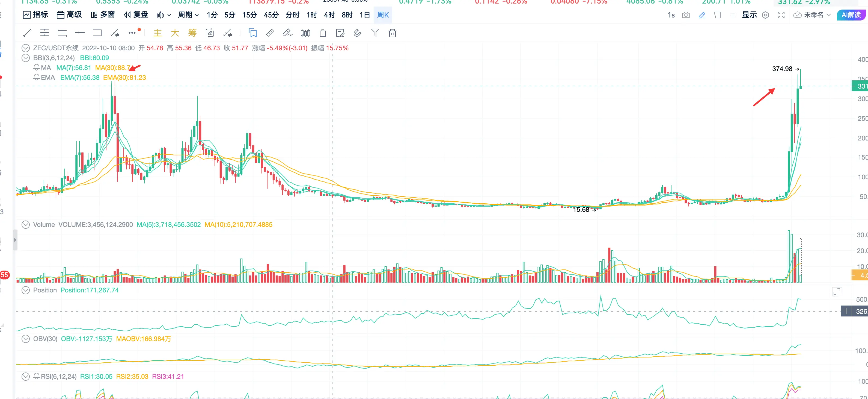
Task: Collapse the Volume indicator panel
Action: tap(26, 225)
